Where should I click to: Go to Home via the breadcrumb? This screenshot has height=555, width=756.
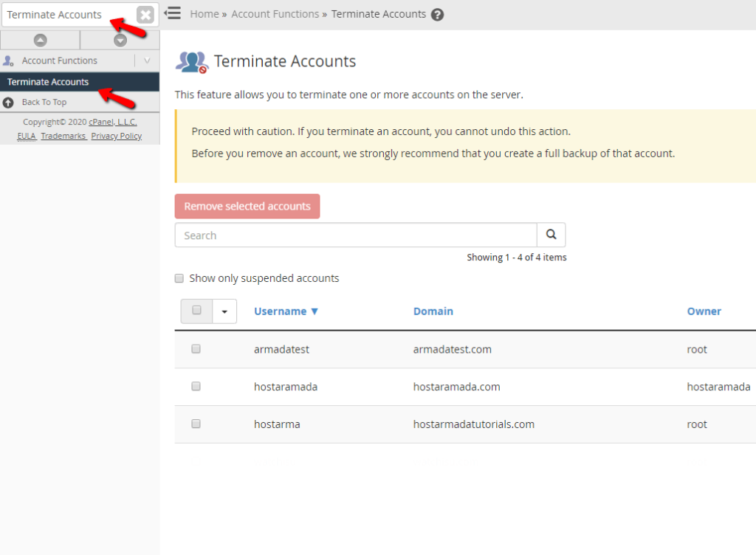point(204,13)
